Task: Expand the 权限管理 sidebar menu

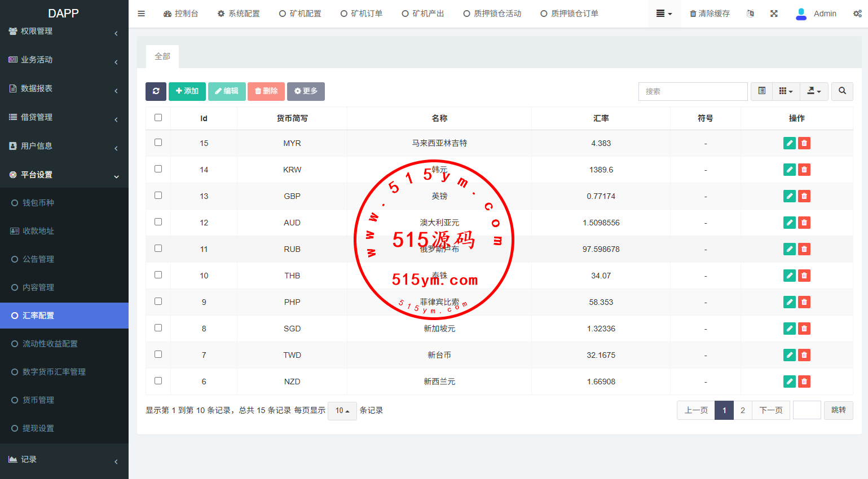Action: [x=64, y=32]
